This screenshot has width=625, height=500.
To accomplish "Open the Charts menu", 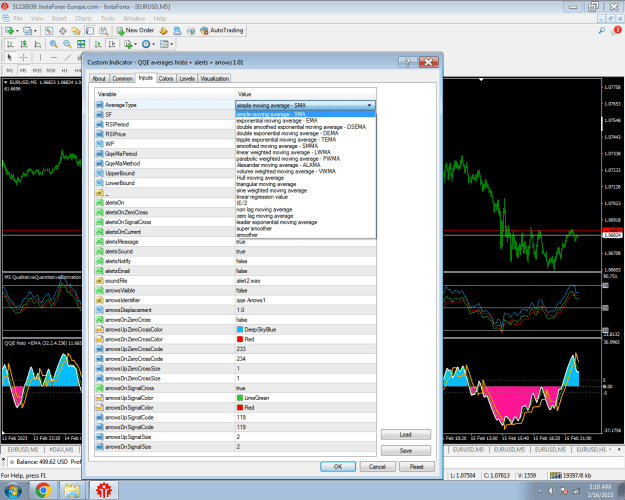I will (83, 18).
